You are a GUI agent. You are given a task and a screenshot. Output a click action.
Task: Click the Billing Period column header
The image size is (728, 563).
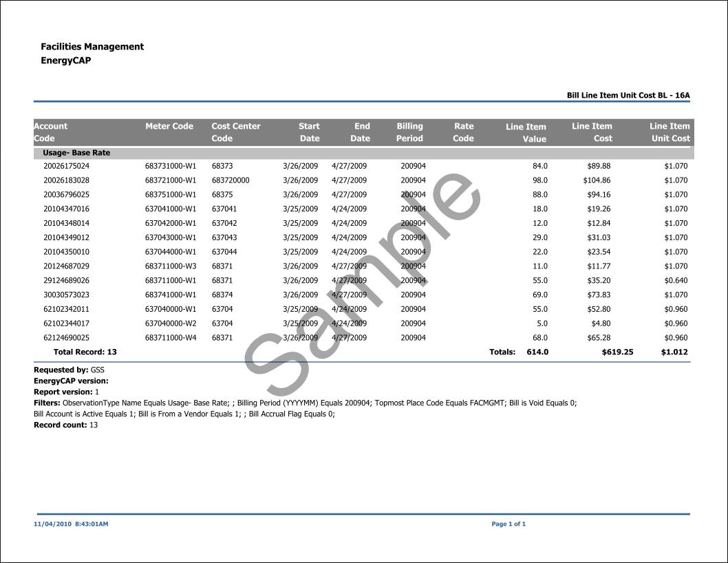(409, 132)
